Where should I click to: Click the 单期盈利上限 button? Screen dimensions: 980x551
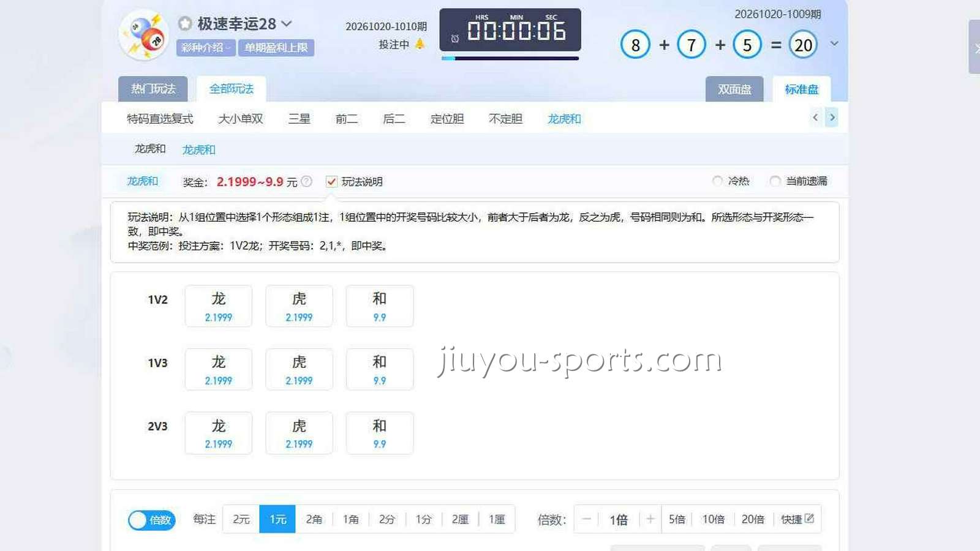[276, 48]
